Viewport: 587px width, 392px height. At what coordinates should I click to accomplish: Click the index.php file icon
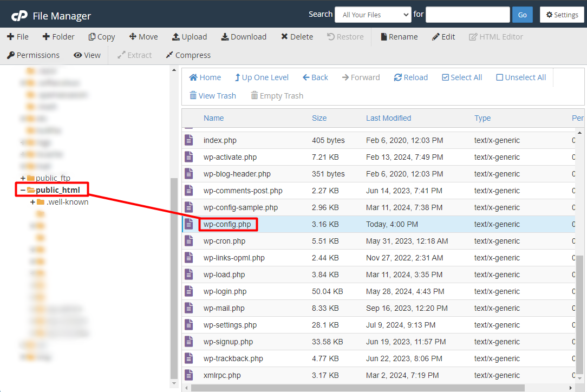click(x=189, y=140)
